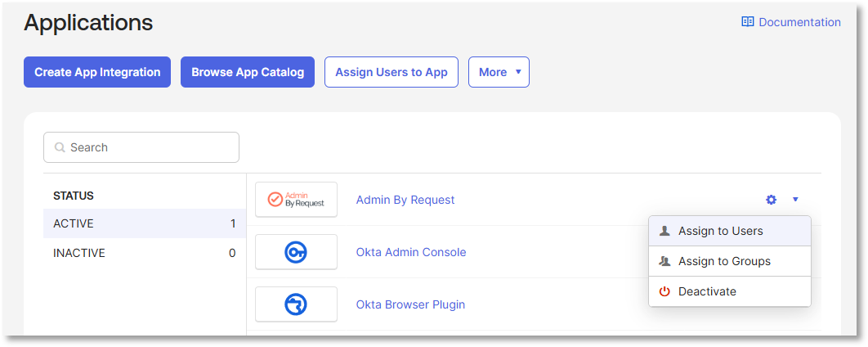This screenshot has height=347, width=868.
Task: Click the Okta Browser Plugin logo icon
Action: click(296, 304)
